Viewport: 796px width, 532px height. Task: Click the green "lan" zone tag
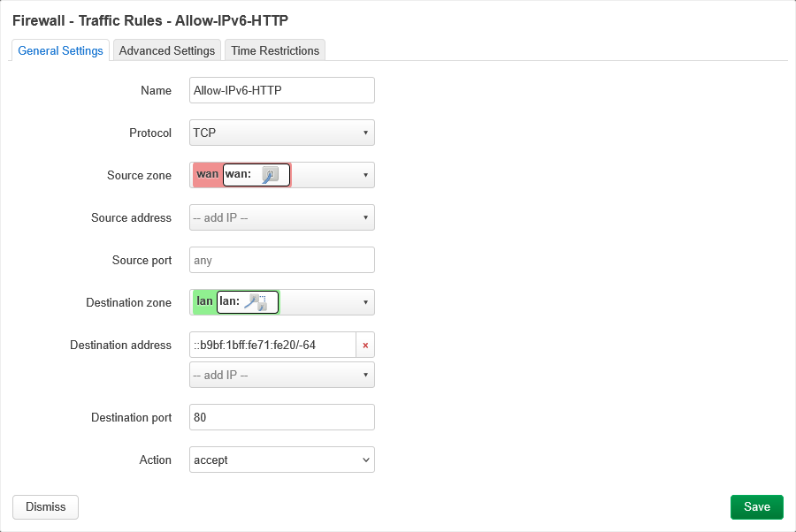click(x=203, y=301)
